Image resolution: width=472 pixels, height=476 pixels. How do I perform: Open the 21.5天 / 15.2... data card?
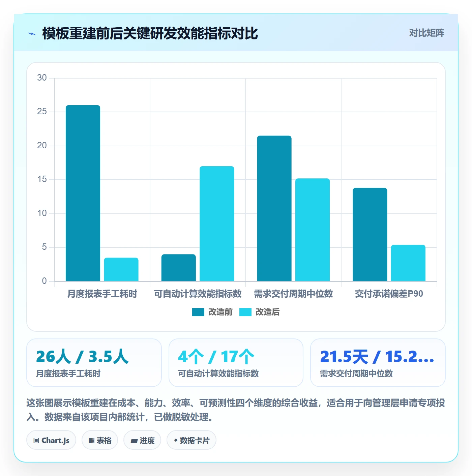coord(378,363)
